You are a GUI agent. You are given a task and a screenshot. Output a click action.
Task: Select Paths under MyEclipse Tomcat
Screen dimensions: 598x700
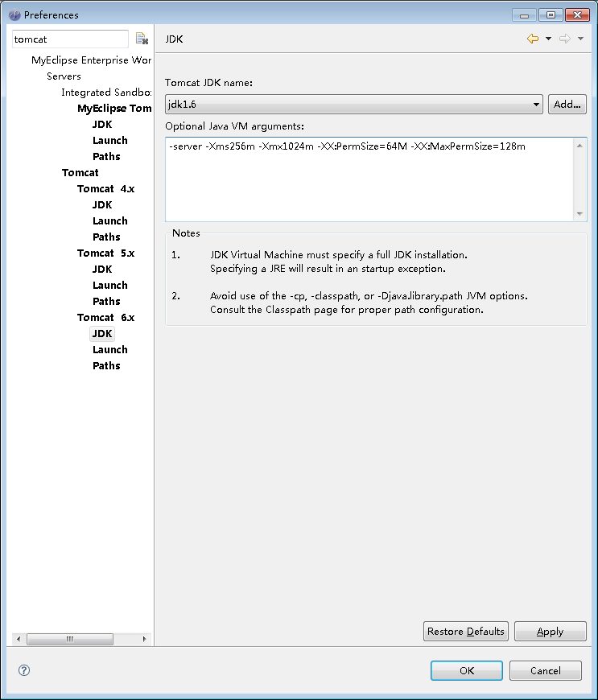point(106,157)
